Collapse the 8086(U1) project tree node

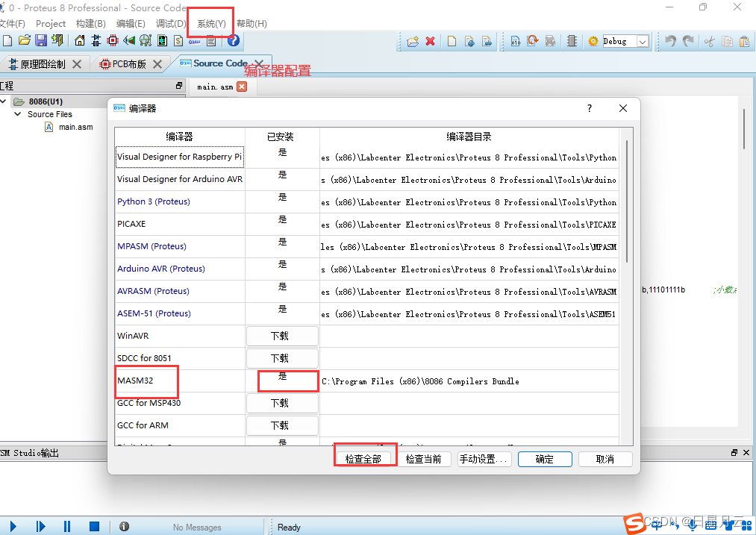[4, 101]
